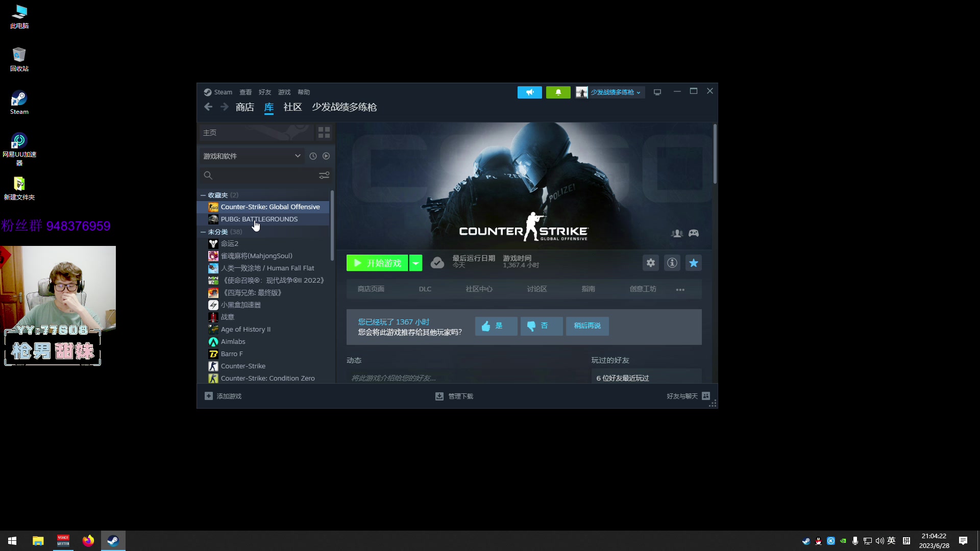Open the DLC link
Image resolution: width=980 pixels, height=551 pixels.
pyautogui.click(x=425, y=289)
